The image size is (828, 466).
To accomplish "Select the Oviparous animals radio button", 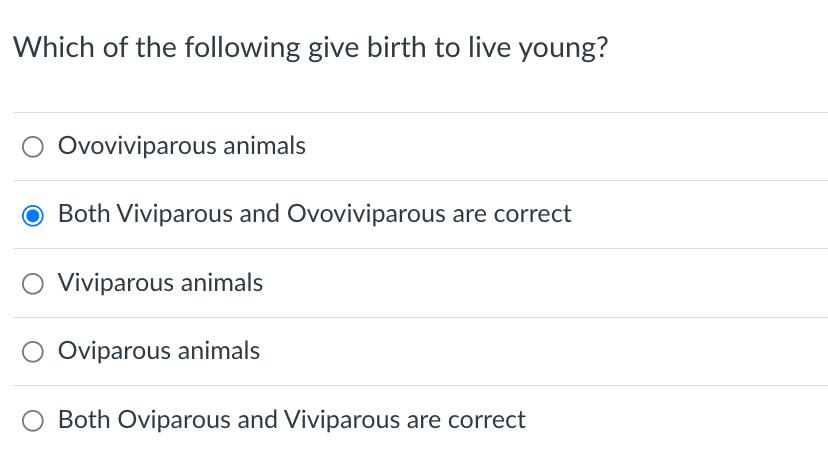I will click(33, 352).
